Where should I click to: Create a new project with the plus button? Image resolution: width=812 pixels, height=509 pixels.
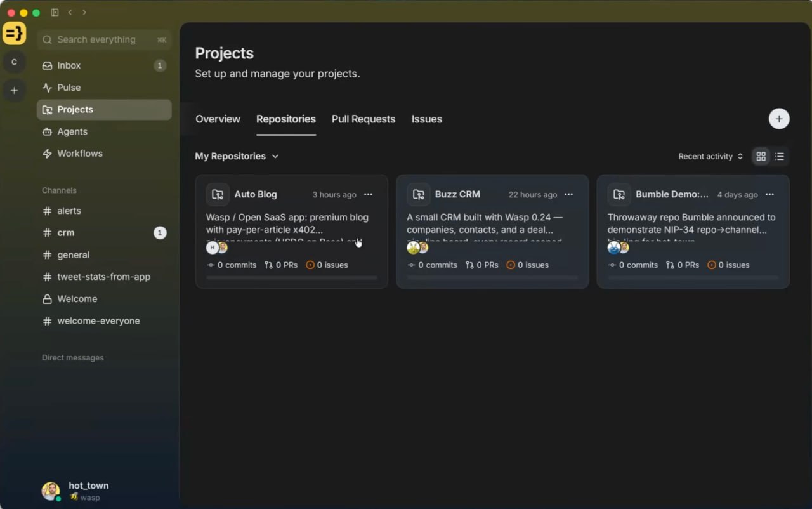click(779, 119)
